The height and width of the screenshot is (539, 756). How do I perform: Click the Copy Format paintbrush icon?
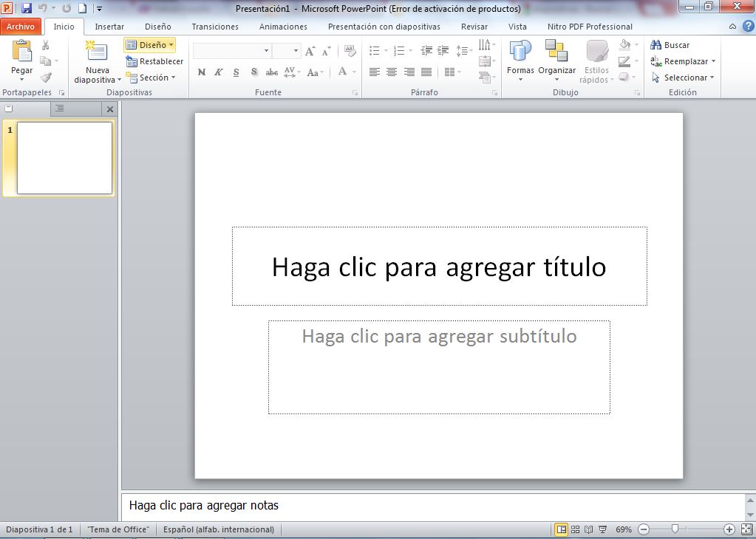(46, 78)
